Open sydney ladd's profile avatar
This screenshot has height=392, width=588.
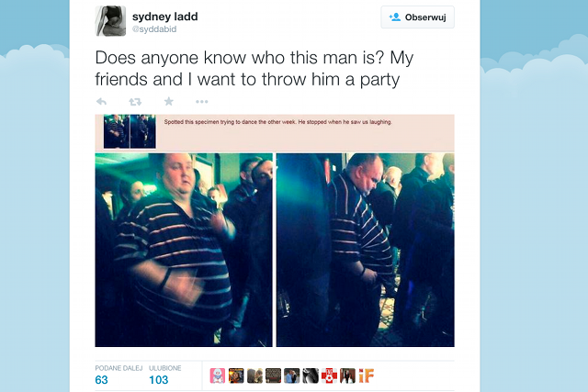[110, 21]
